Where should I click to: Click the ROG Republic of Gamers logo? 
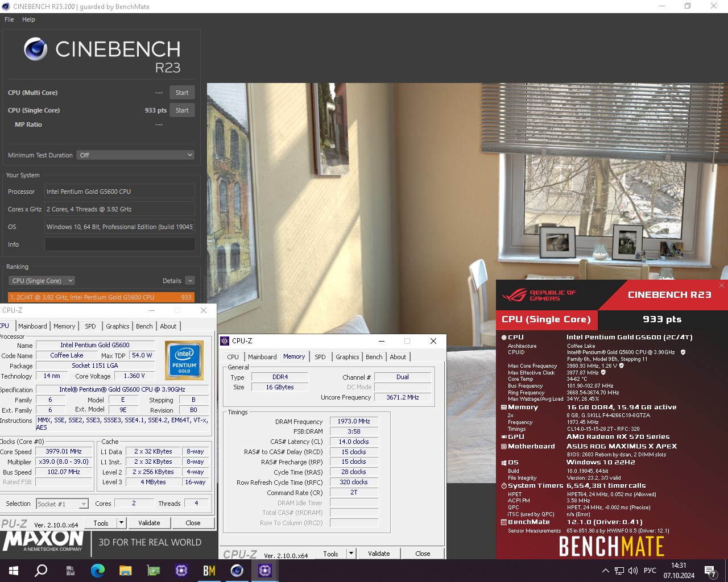[539, 296]
